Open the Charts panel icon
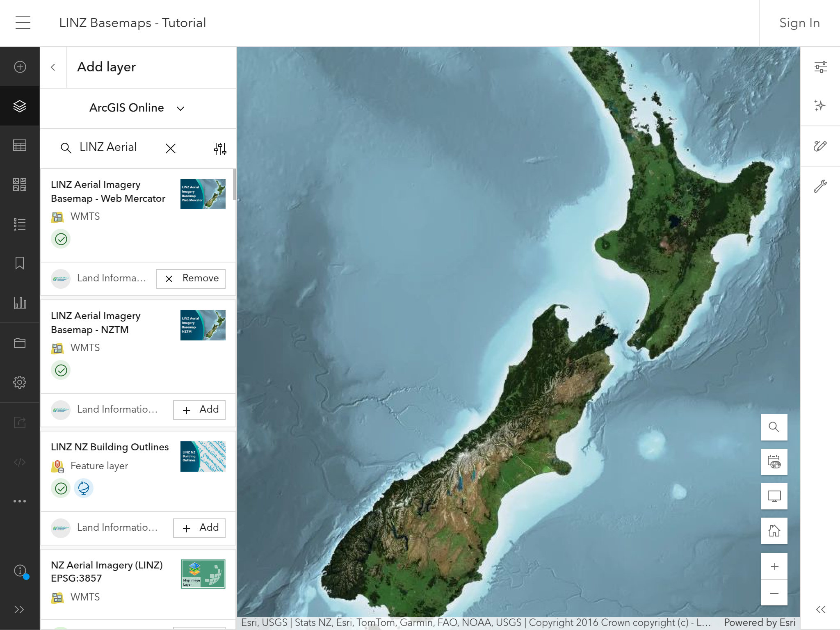840x630 pixels. 20,303
